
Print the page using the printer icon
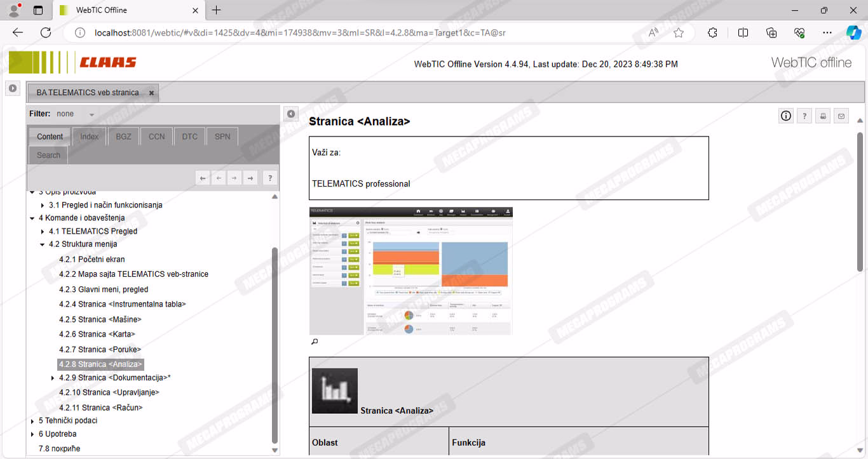click(823, 116)
